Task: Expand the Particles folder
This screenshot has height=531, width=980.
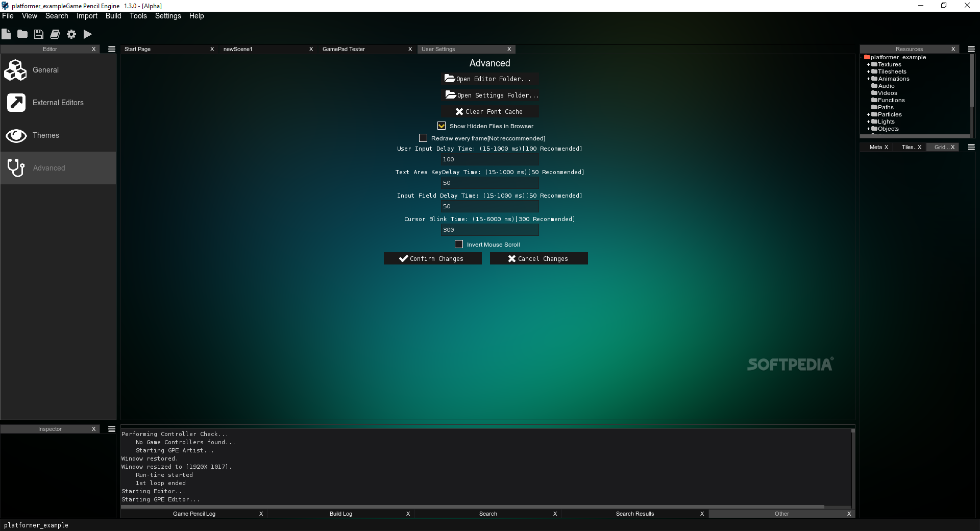Action: pyautogui.click(x=868, y=115)
